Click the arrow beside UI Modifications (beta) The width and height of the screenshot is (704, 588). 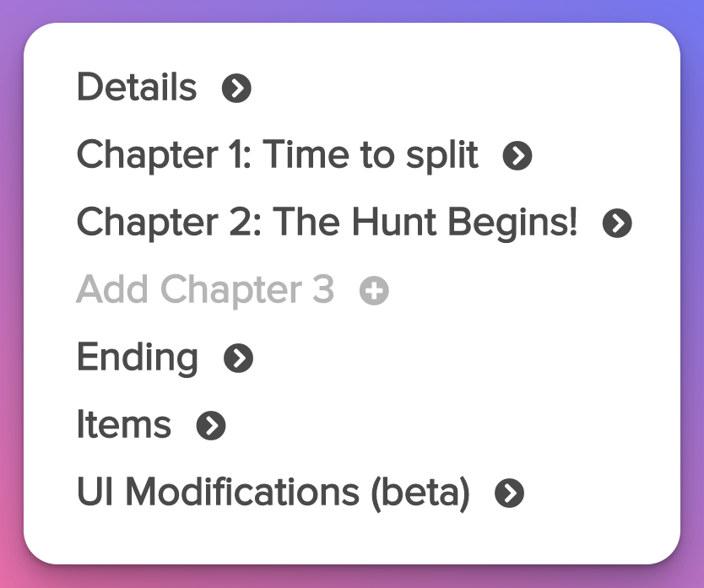pos(507,493)
